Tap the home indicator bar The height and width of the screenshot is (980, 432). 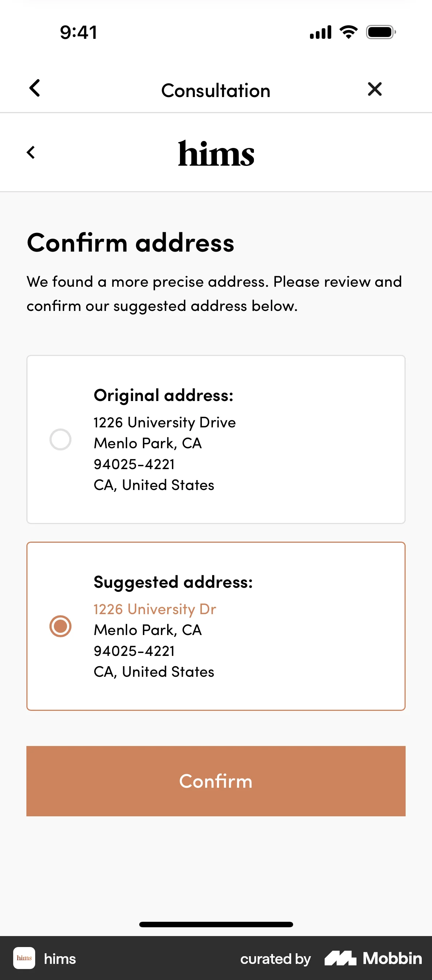pos(216,924)
